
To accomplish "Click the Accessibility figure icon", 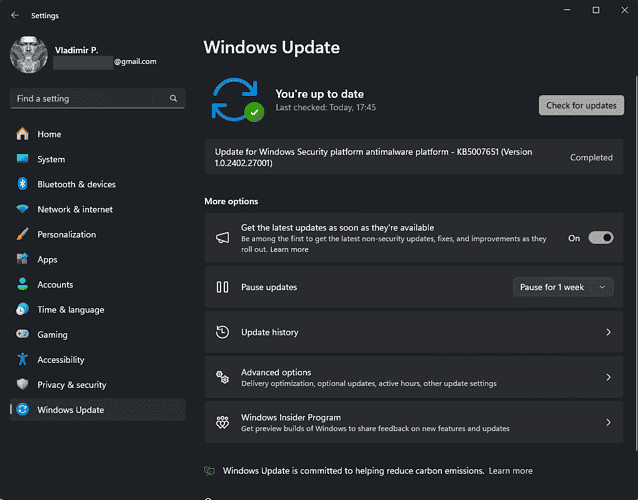I will pyautogui.click(x=22, y=360).
